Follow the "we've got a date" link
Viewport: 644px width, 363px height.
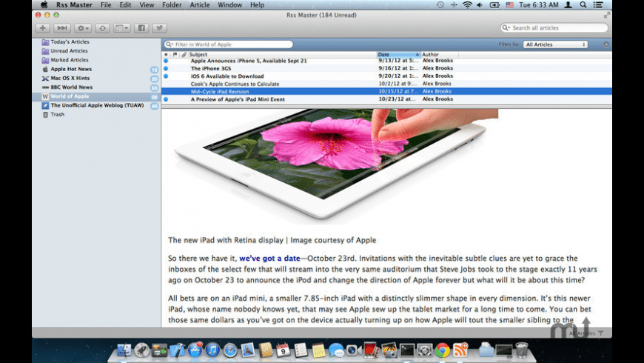269,258
